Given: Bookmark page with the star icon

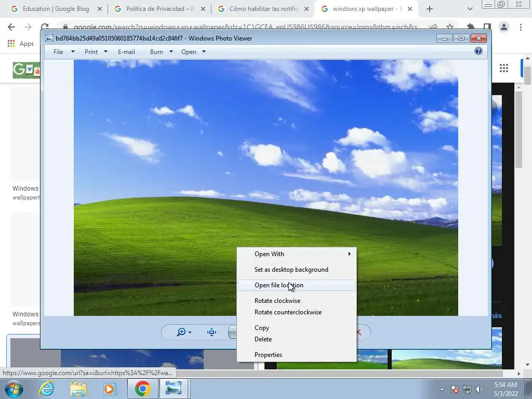Looking at the screenshot, I should point(450,27).
